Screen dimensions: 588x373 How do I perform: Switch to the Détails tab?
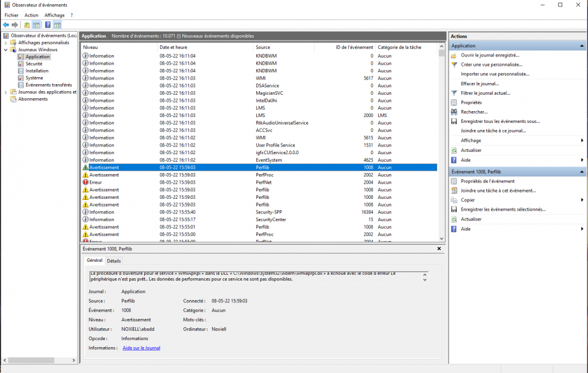point(113,261)
